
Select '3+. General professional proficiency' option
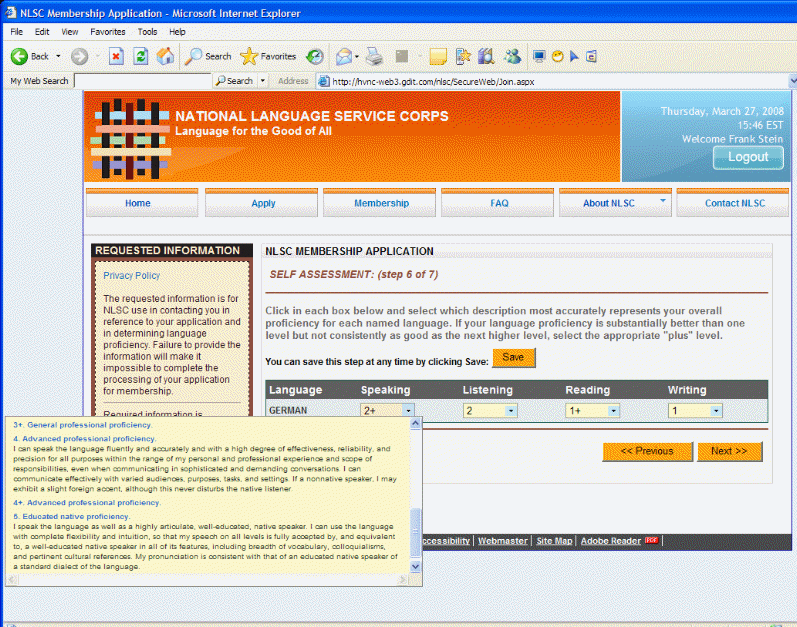pos(82,425)
